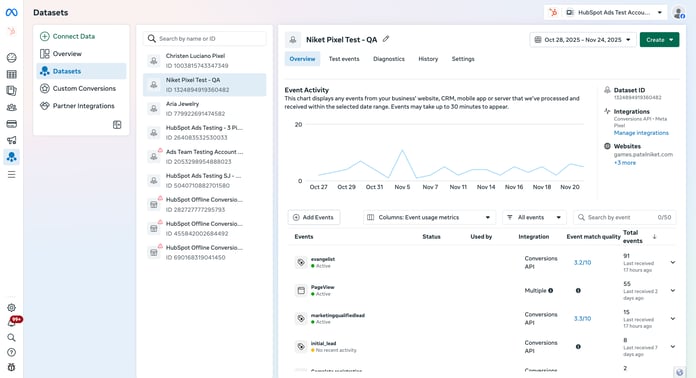This screenshot has width=696, height=378.
Task: Open the All tools hamburger menu icon
Action: pos(12,174)
